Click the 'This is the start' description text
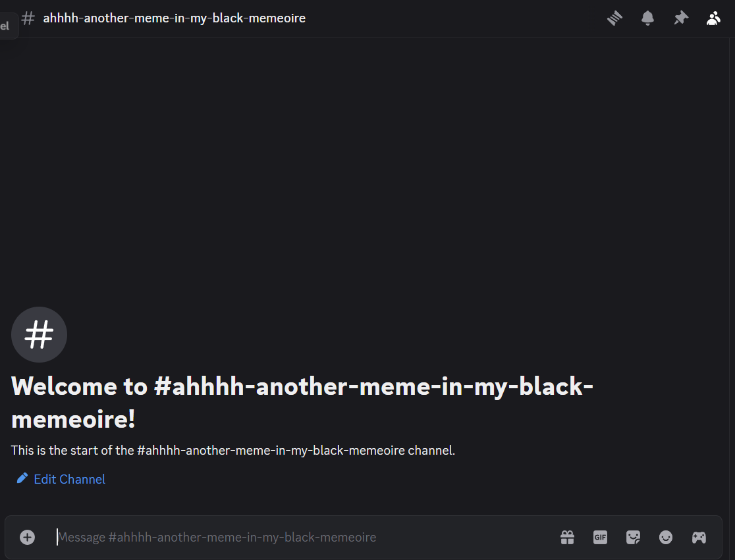Image resolution: width=735 pixels, height=560 pixels. pyautogui.click(x=233, y=450)
